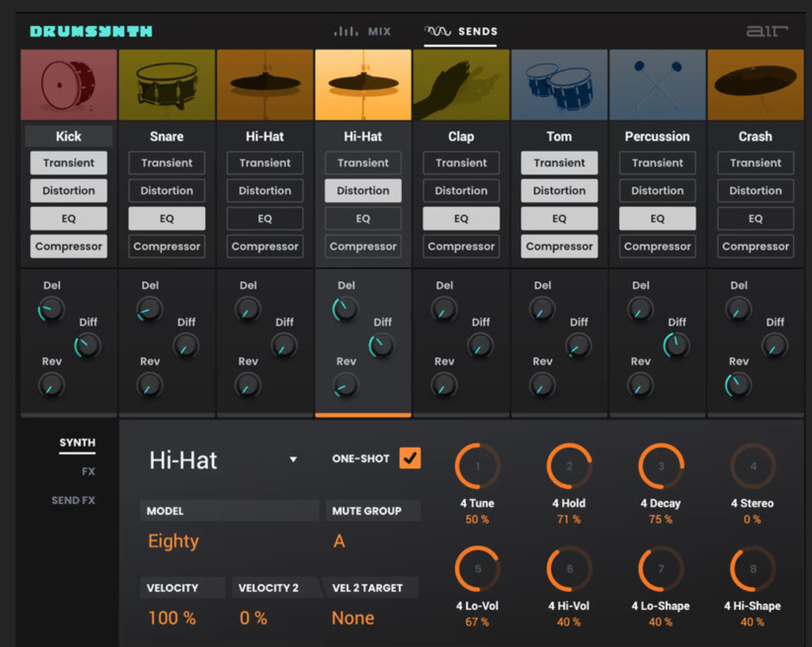Click the Crash Distortion button
Viewport: 812px width, 647px height.
click(756, 190)
